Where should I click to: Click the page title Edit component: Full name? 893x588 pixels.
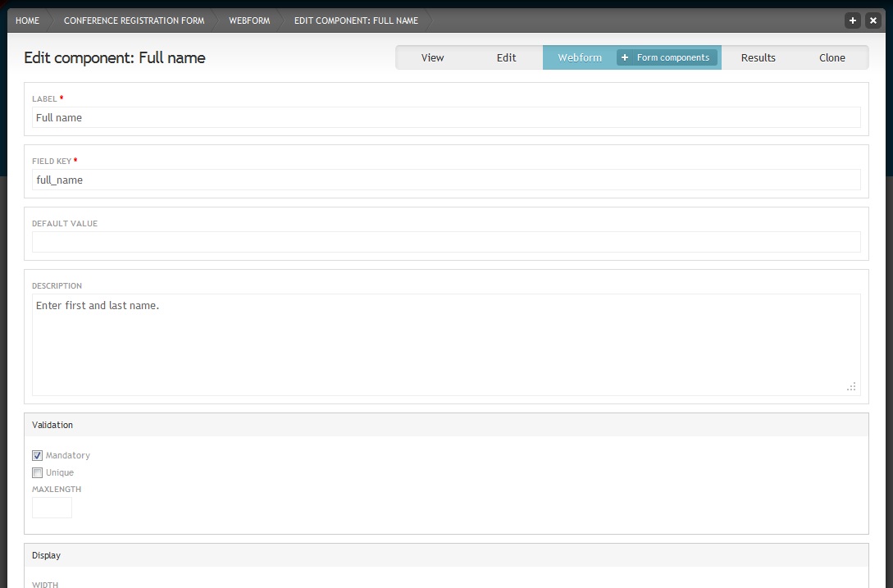(115, 57)
